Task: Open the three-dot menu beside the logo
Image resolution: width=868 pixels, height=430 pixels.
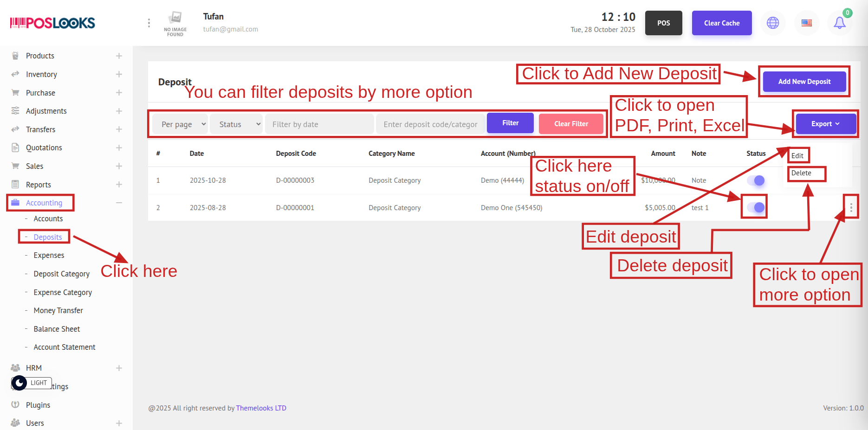Action: (x=149, y=23)
